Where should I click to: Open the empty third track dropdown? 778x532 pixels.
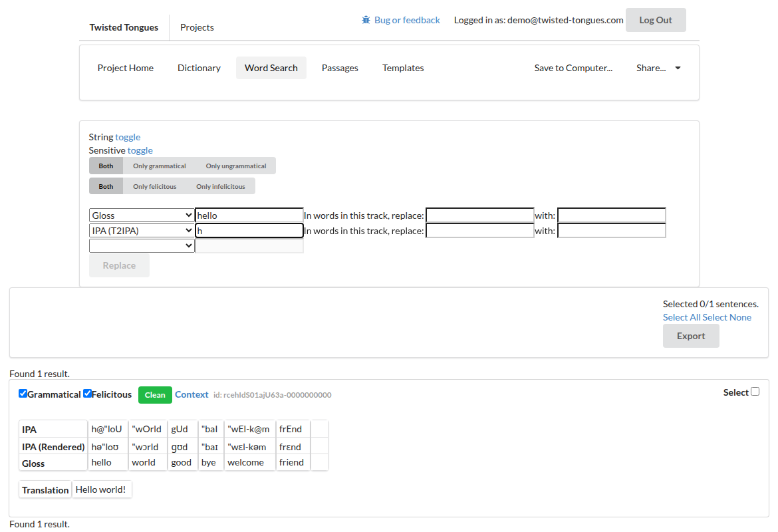point(142,245)
